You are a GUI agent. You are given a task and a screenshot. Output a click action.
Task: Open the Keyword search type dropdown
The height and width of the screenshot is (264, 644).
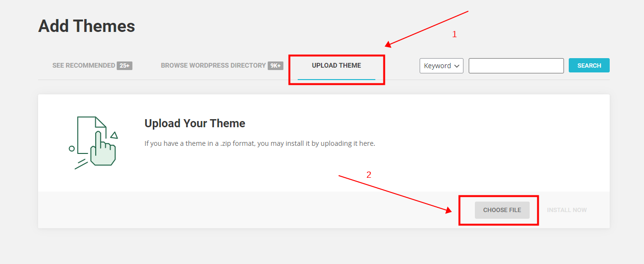pyautogui.click(x=442, y=66)
